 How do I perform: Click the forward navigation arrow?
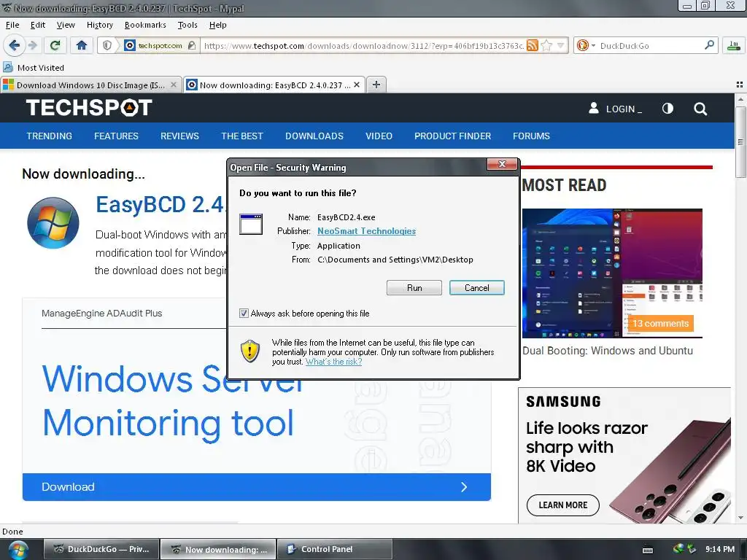click(32, 45)
